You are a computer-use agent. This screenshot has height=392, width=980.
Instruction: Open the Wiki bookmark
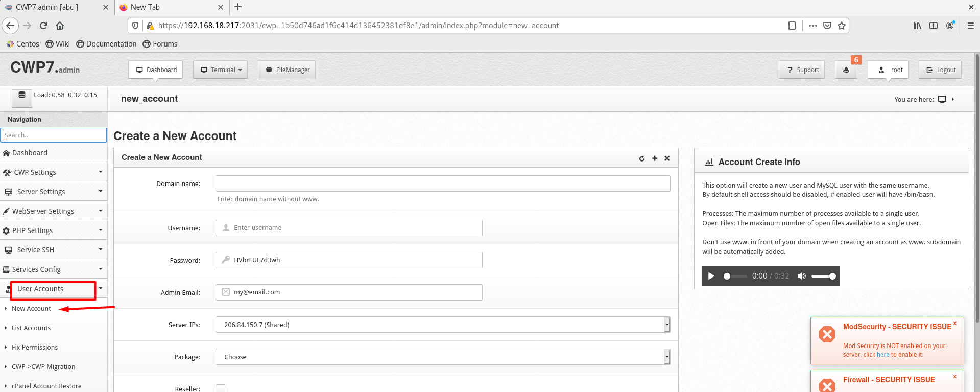pos(58,44)
